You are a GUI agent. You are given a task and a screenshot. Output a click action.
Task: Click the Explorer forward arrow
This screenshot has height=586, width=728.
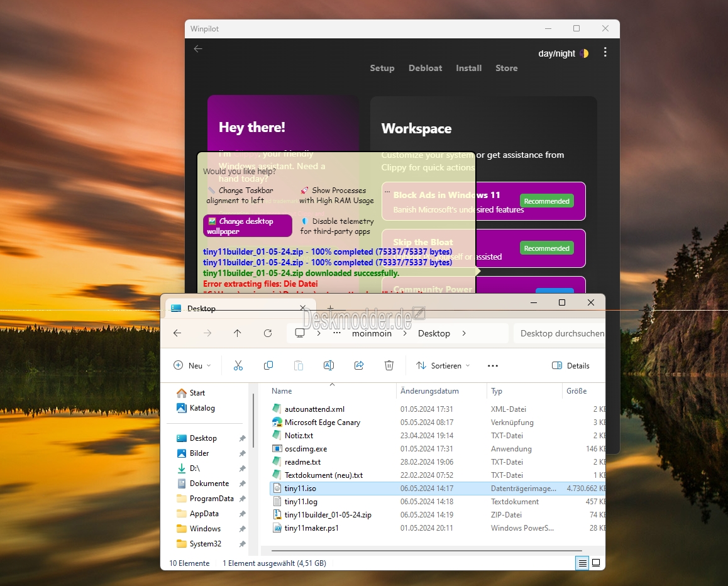207,333
